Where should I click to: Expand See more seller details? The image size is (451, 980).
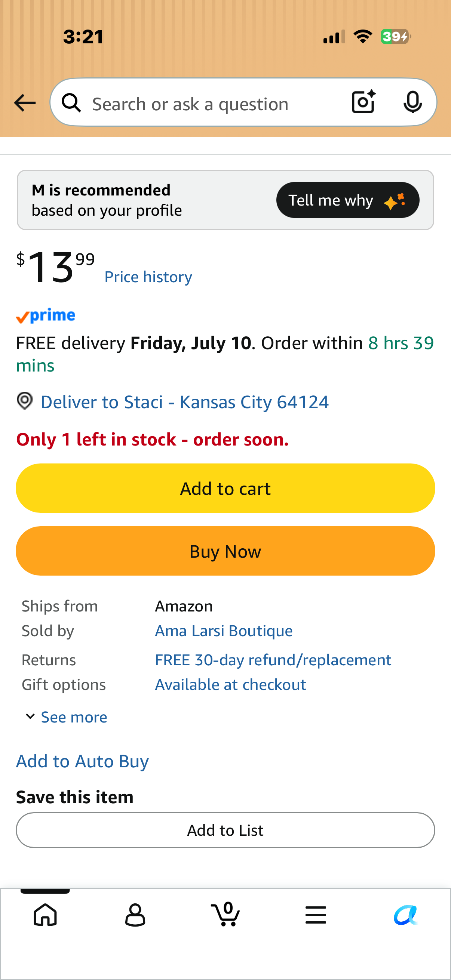(x=66, y=717)
